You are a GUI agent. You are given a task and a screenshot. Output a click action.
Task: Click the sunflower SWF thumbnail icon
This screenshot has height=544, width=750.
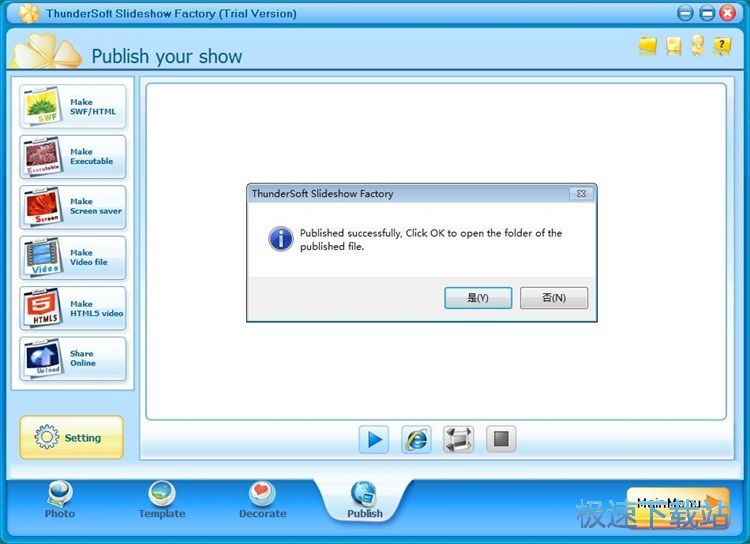click(x=43, y=106)
